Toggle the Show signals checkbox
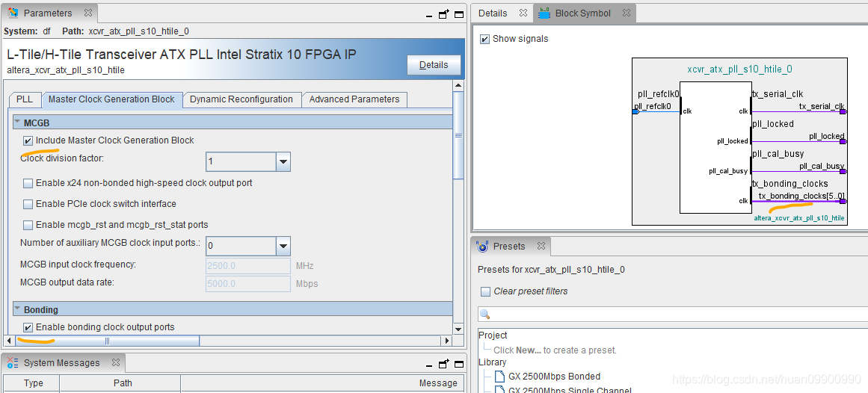 coord(484,40)
